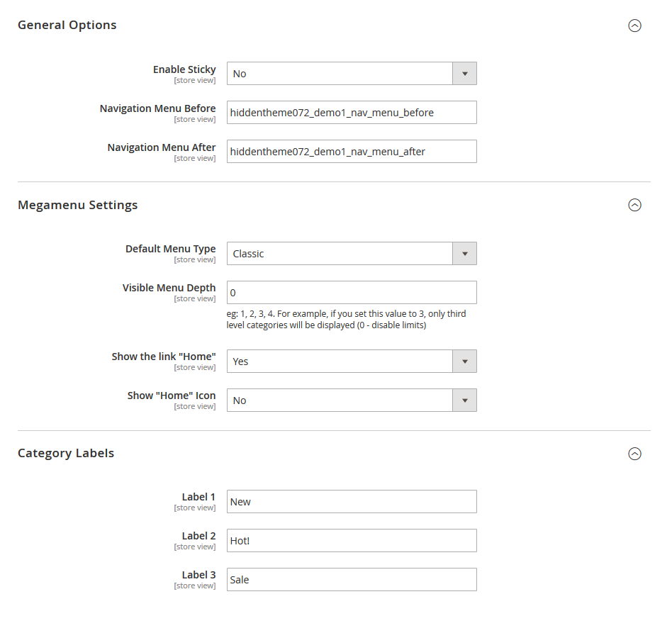Select the Navigation Menu Before input field

351,112
